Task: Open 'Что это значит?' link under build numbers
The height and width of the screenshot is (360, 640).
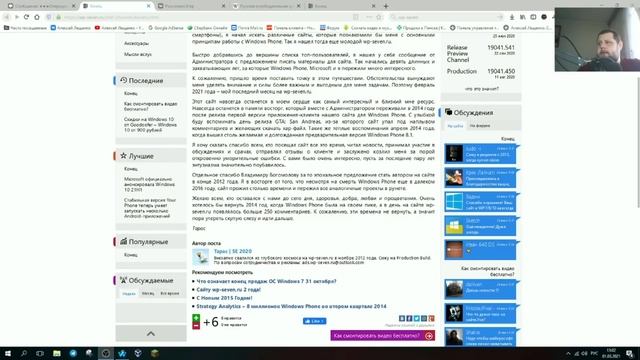Action: point(482,89)
